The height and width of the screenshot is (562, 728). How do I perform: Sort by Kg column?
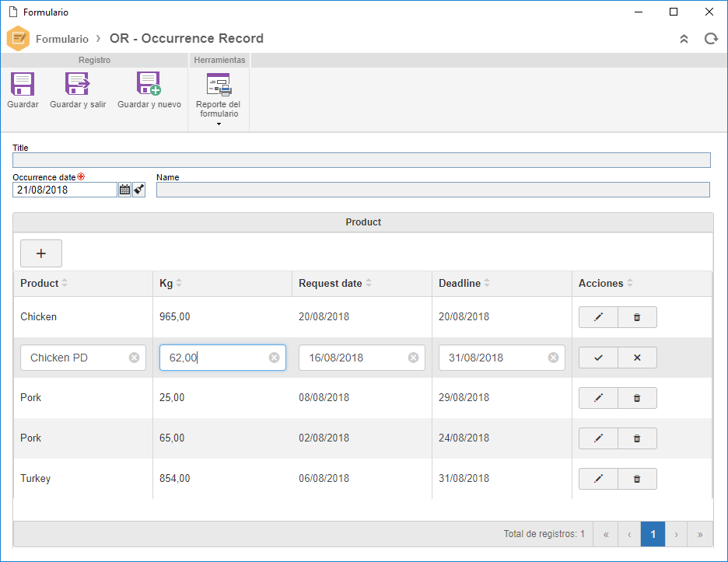pyautogui.click(x=179, y=283)
